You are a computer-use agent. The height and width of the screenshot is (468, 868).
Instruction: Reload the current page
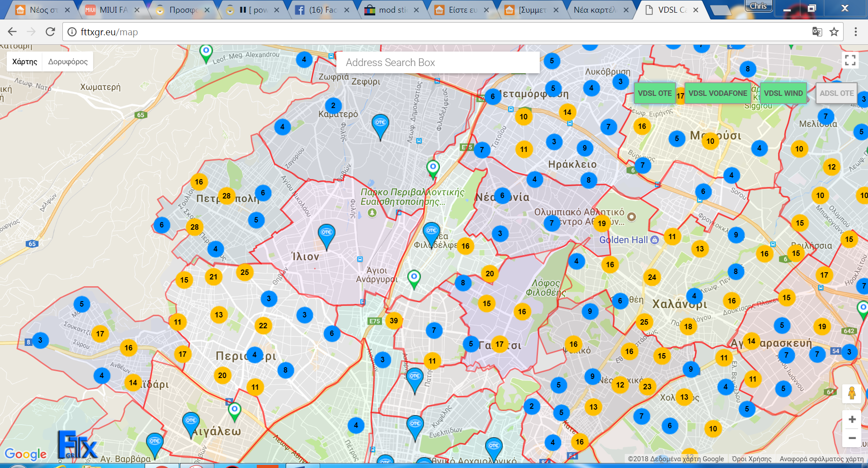click(50, 32)
